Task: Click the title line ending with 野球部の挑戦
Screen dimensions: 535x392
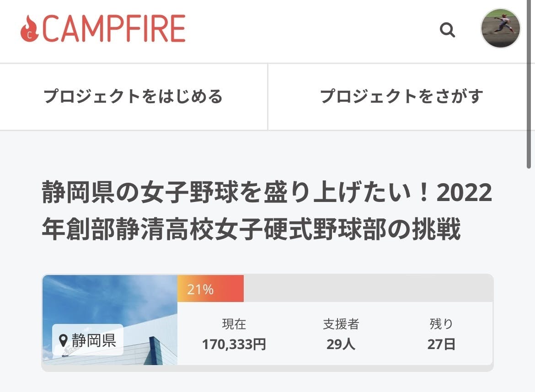Action: coord(251,229)
